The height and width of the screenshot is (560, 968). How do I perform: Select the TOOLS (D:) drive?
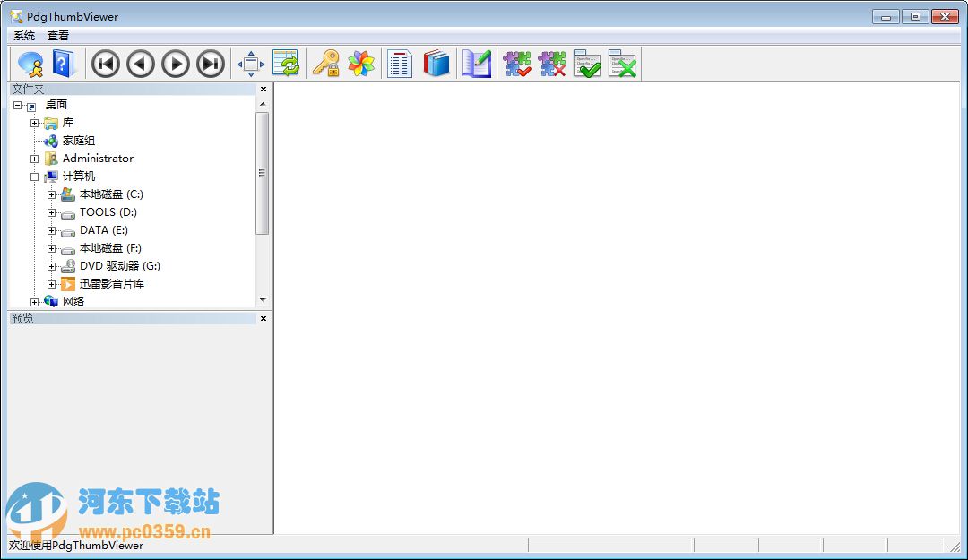(107, 212)
